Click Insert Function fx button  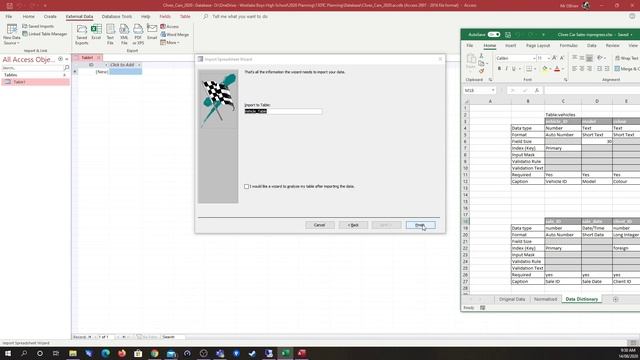(537, 90)
